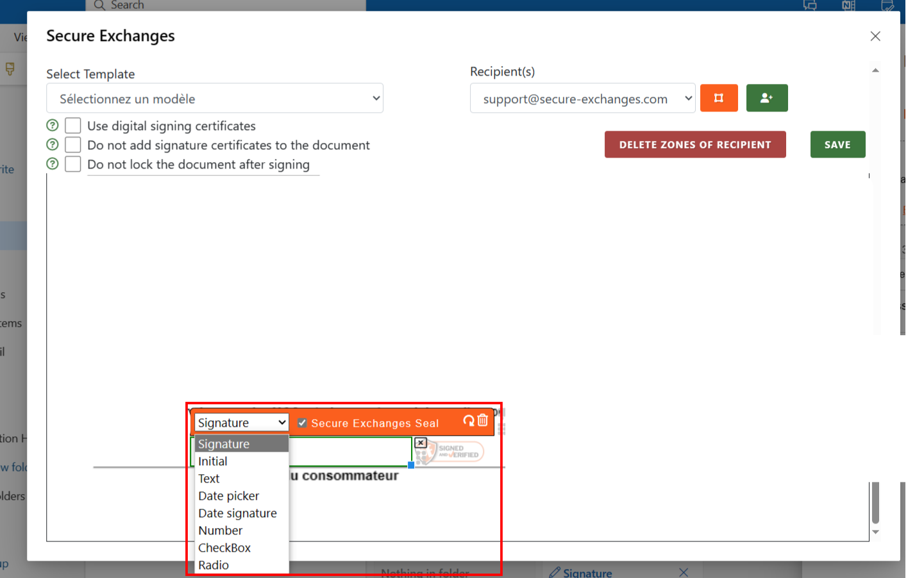Screen dimensions: 924x578
Task: Select Radio from the zone type list
Action: pyautogui.click(x=242, y=565)
